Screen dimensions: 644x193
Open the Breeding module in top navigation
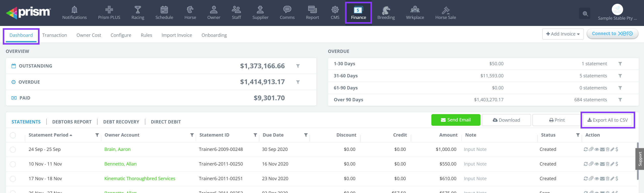(386, 13)
